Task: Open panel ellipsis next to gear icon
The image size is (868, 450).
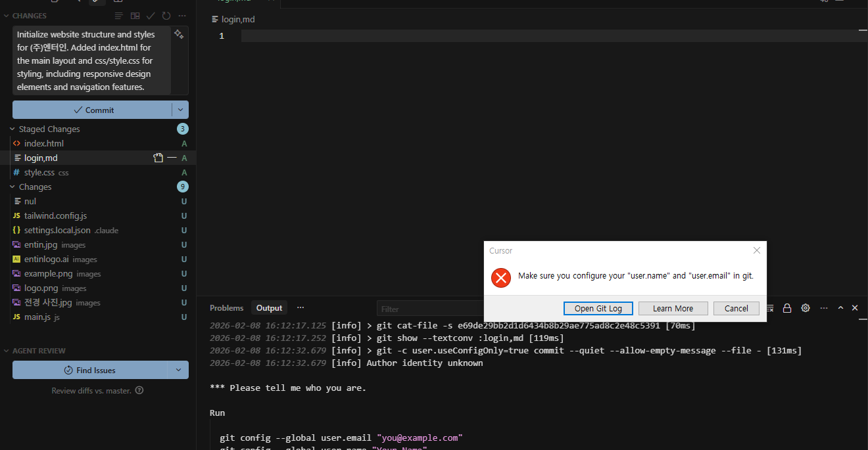Action: tap(823, 308)
